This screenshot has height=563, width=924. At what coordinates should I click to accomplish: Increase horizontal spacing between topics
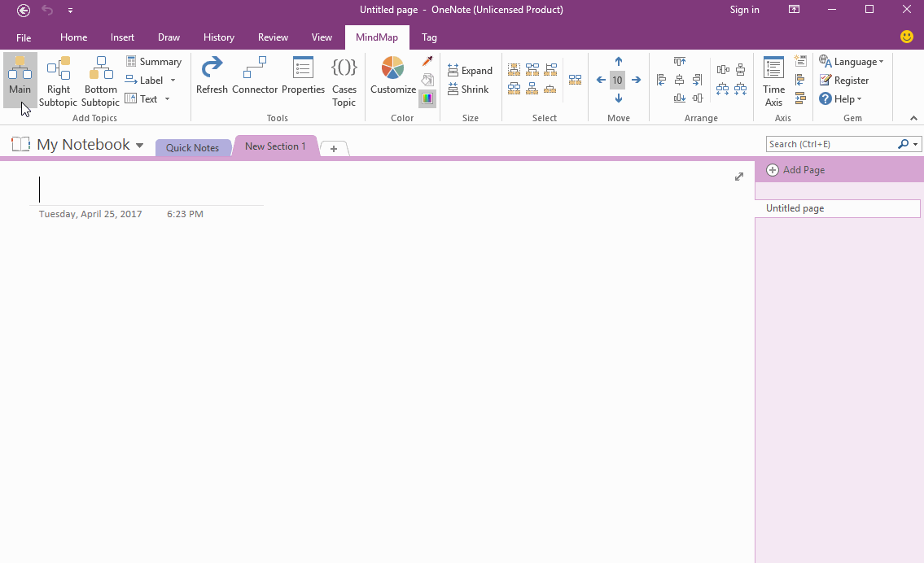pyautogui.click(x=723, y=89)
